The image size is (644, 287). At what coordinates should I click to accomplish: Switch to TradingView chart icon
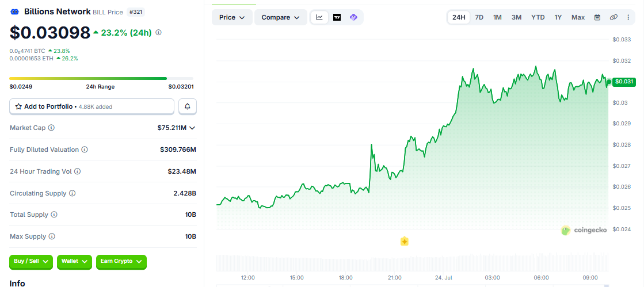pyautogui.click(x=337, y=17)
